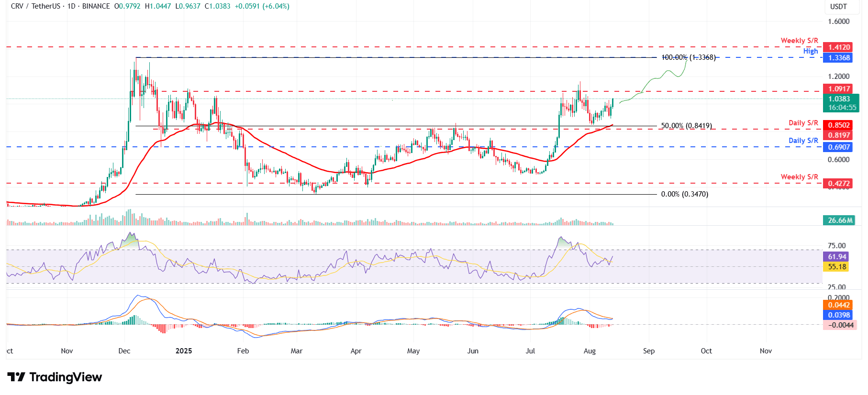Image resolution: width=868 pixels, height=395 pixels.
Task: Click the MACD histogram value -0.0044
Action: pyautogui.click(x=840, y=325)
